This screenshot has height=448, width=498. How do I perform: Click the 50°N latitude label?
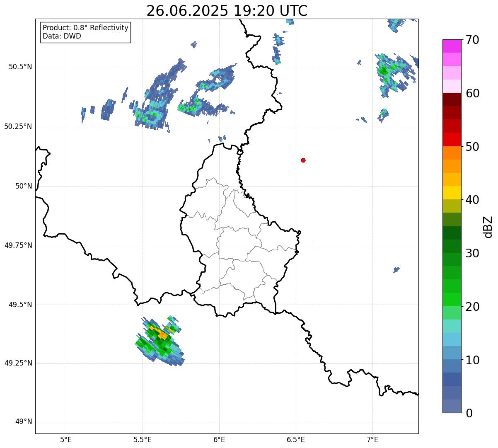[x=24, y=186]
